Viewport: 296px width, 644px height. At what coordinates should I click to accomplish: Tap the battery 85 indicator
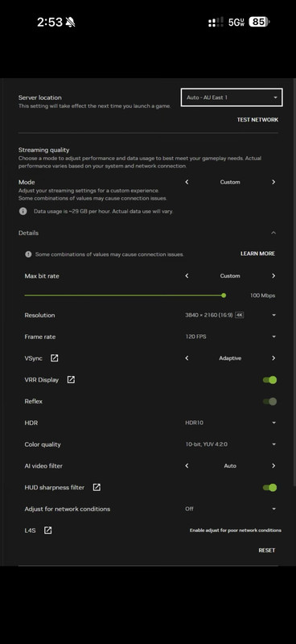(x=260, y=22)
